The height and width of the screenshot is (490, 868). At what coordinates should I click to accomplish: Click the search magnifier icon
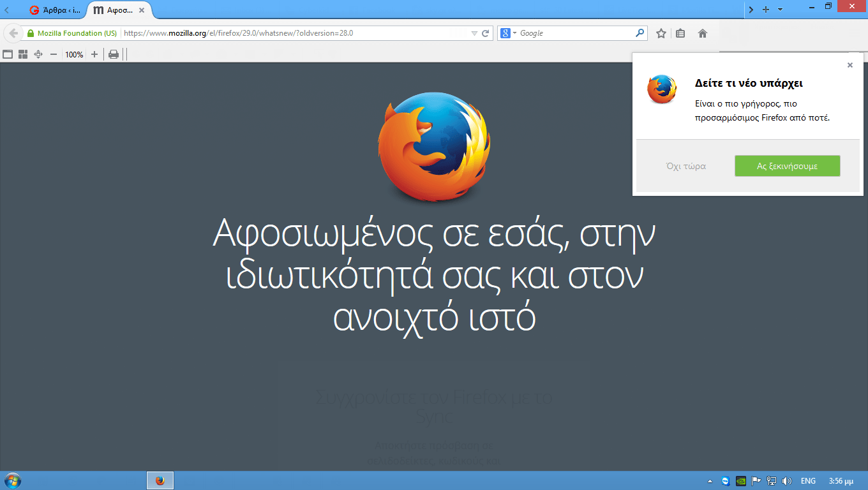click(640, 33)
